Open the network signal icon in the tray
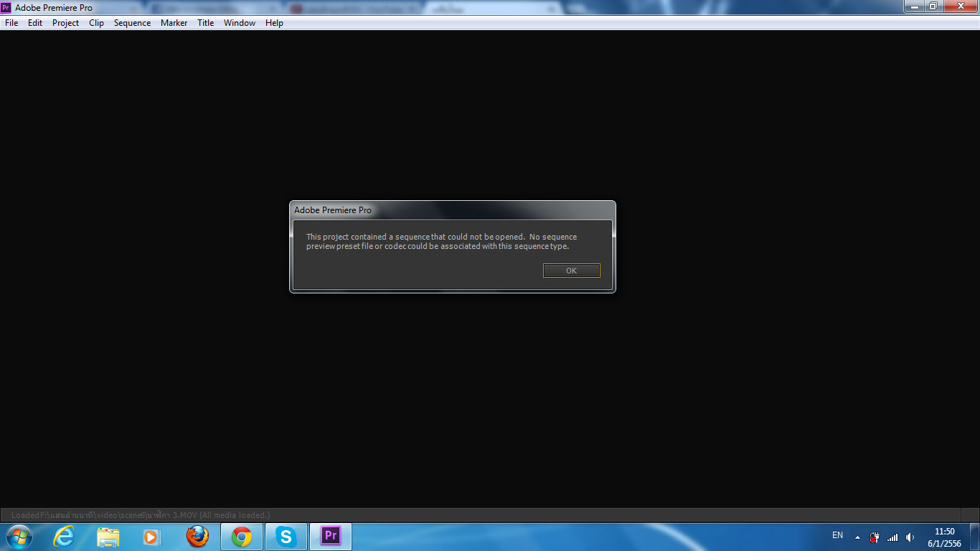 (x=892, y=537)
